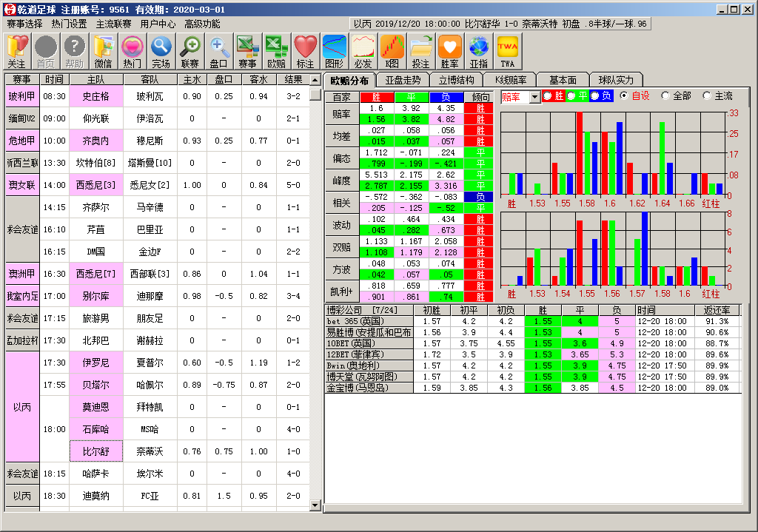
Task: Open the 图形 chart icon
Action: click(x=334, y=52)
